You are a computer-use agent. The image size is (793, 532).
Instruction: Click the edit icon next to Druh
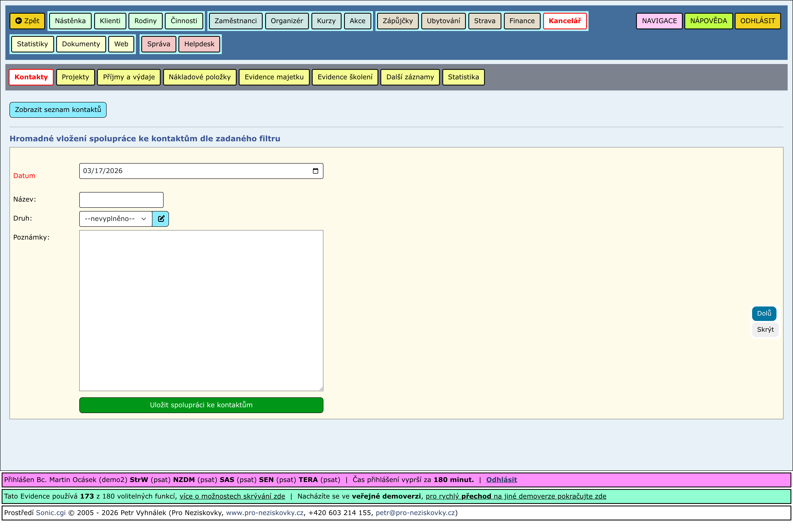tap(161, 219)
